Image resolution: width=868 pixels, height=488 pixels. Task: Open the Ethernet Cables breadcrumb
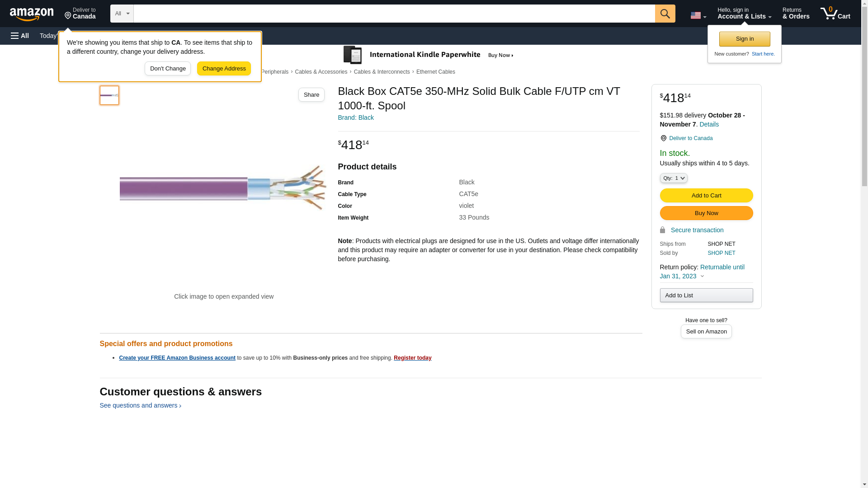[435, 72]
